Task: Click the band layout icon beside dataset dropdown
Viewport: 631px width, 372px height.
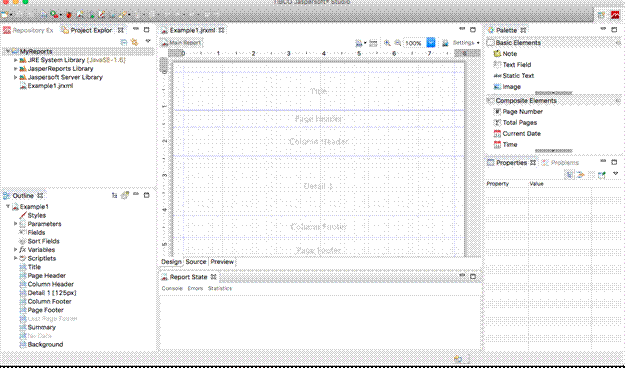Action: [x=373, y=43]
